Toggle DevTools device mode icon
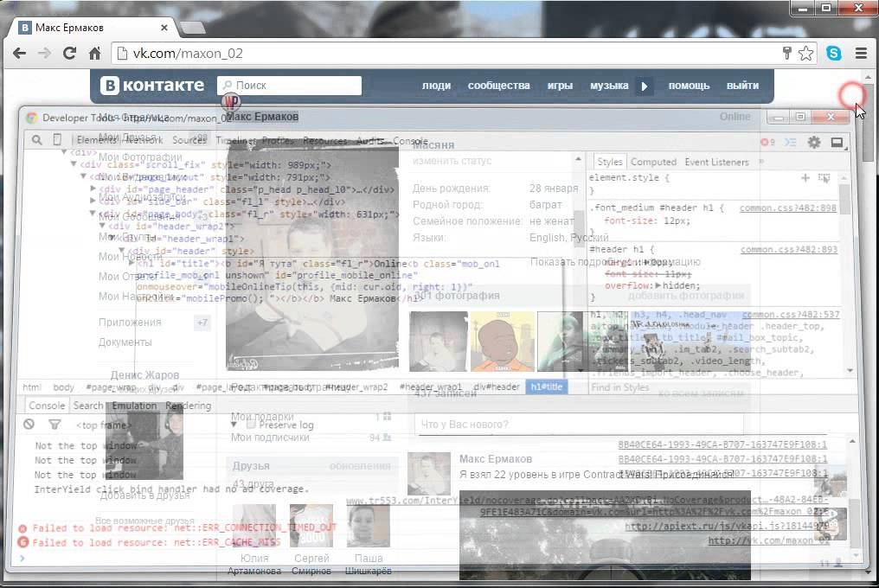Viewport: 879px width, 588px height. [x=57, y=139]
